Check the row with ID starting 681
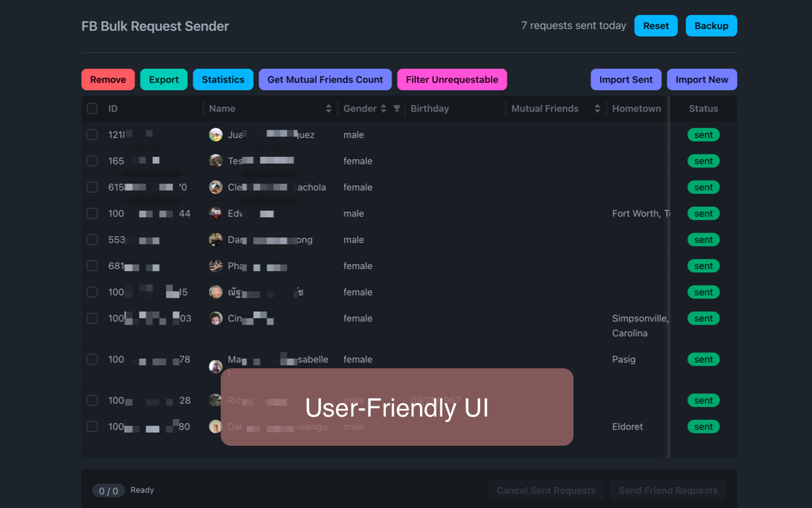Screen dimensions: 812x508 pos(92,266)
